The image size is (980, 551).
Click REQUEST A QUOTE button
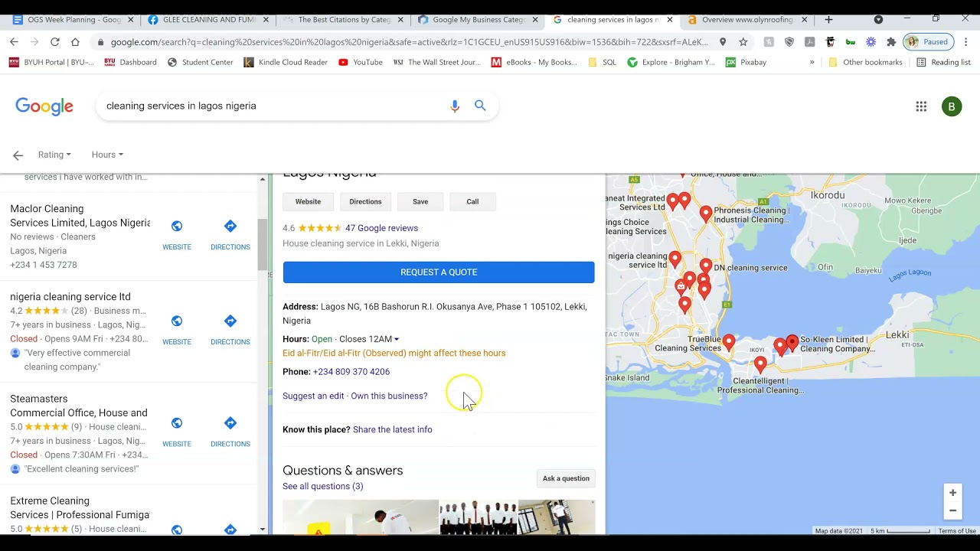[439, 272]
